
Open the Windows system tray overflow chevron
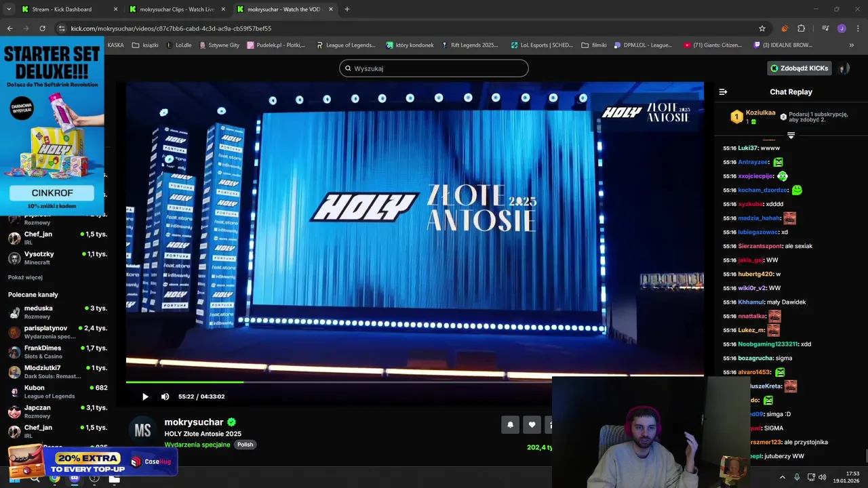tap(782, 477)
